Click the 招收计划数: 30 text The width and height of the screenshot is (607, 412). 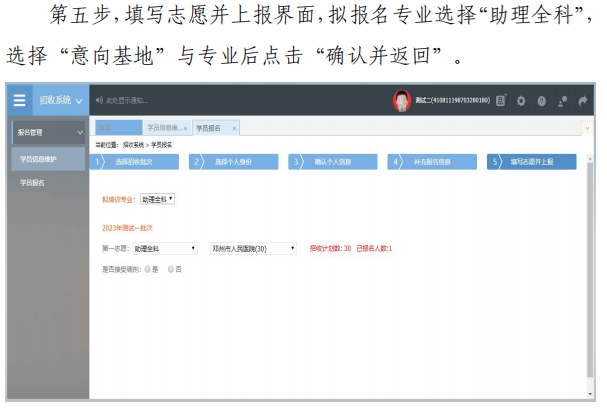point(330,249)
